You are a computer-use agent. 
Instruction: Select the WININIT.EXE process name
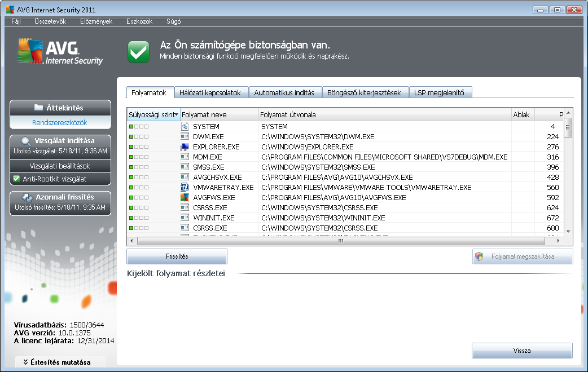click(214, 218)
